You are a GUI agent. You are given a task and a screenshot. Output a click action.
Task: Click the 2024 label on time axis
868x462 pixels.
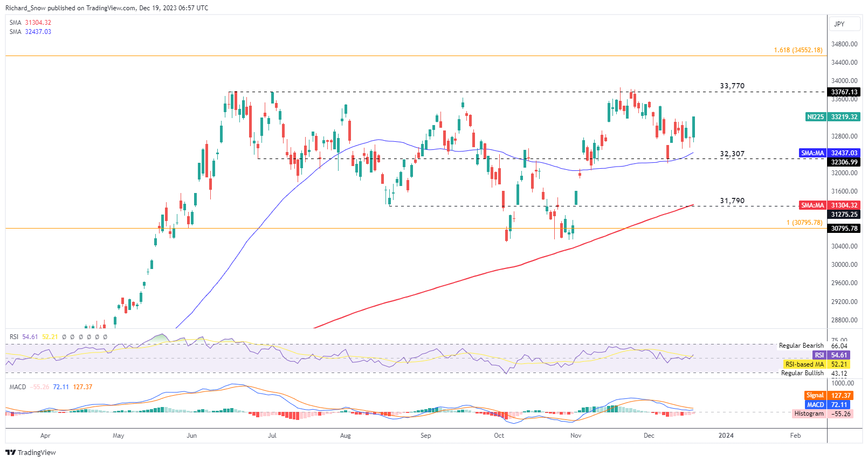point(726,436)
